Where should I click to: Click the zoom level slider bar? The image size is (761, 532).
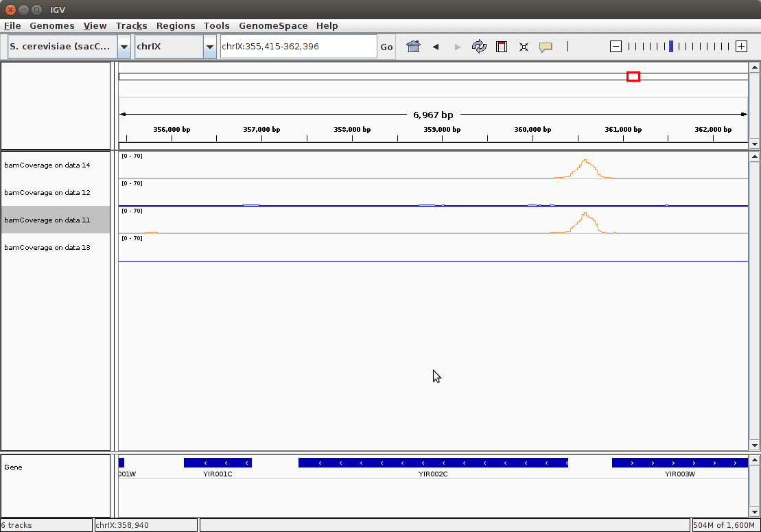tap(678, 47)
